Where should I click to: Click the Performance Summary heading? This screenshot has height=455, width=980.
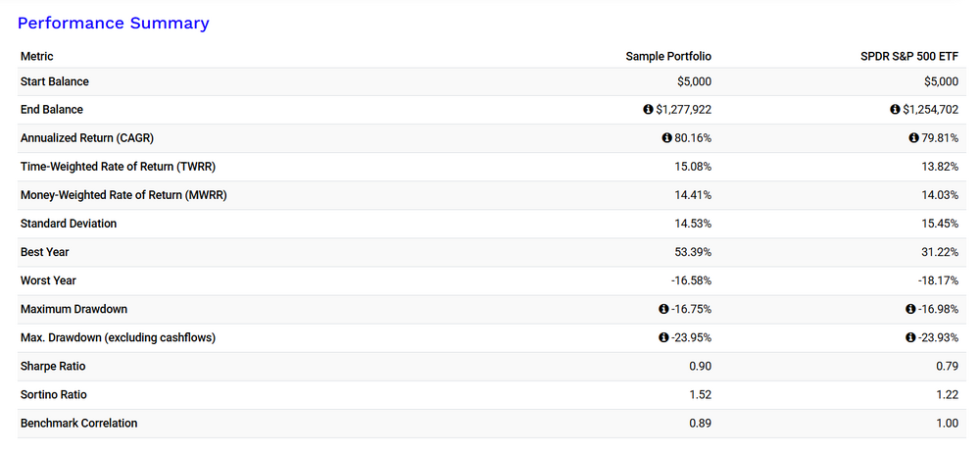(x=114, y=23)
